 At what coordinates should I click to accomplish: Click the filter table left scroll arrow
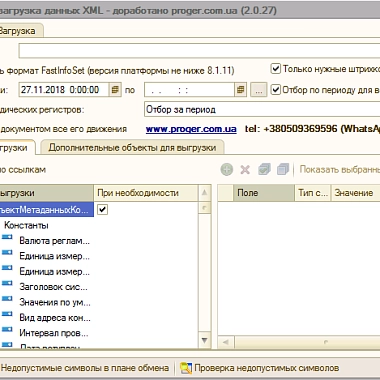(226, 342)
